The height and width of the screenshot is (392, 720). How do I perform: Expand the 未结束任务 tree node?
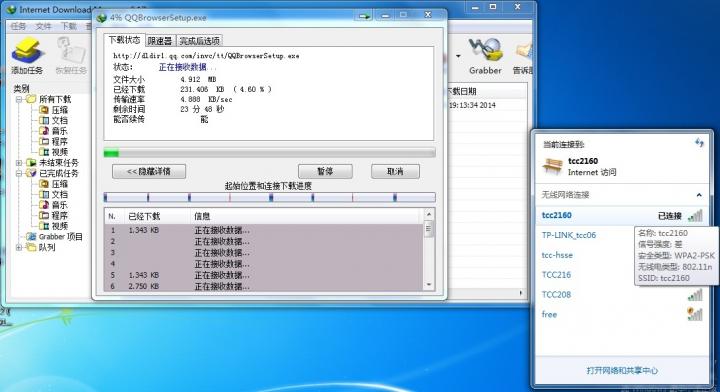pyautogui.click(x=19, y=162)
